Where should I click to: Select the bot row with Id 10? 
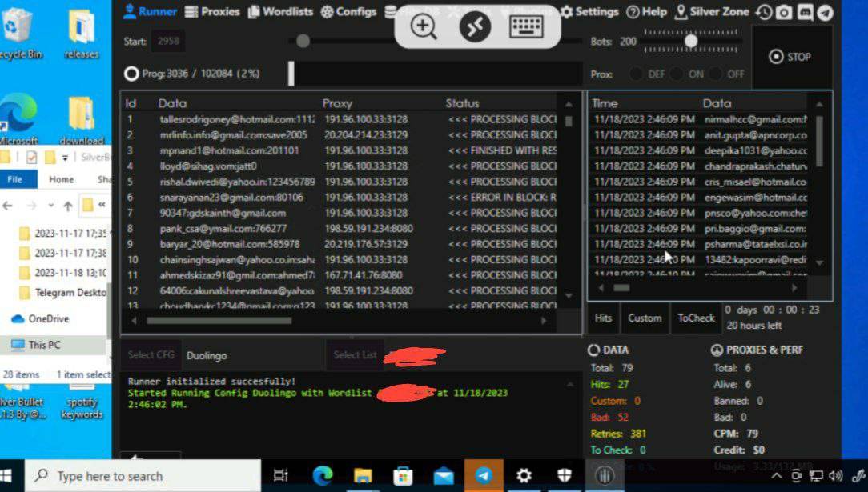340,260
